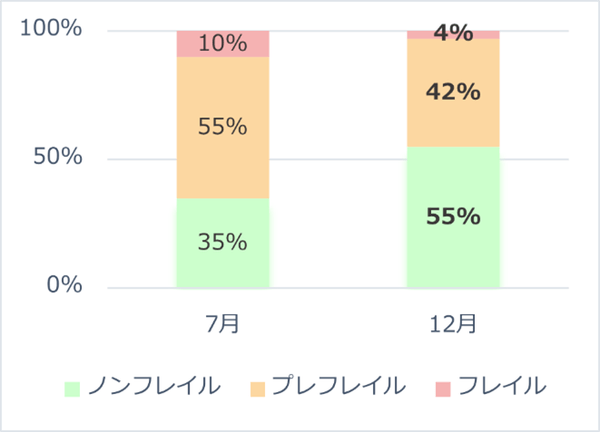Viewport: 600px width, 432px height.
Task: Select the green 35% segment in the 7月 bar
Action: (x=222, y=242)
